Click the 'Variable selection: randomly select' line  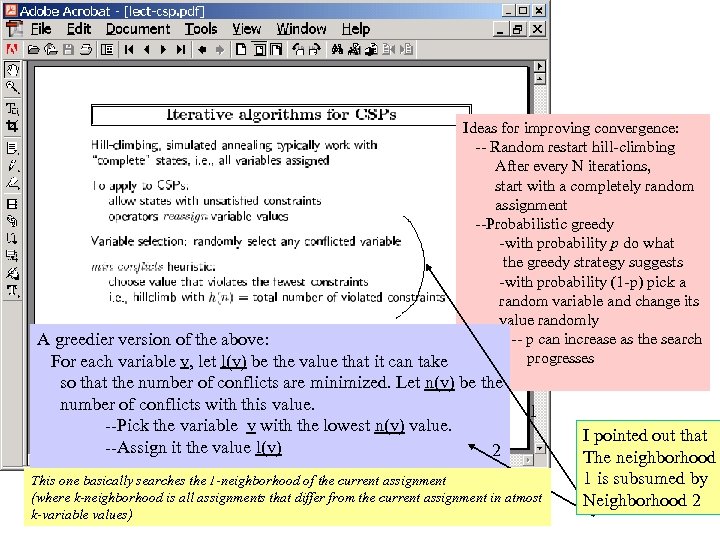click(246, 242)
